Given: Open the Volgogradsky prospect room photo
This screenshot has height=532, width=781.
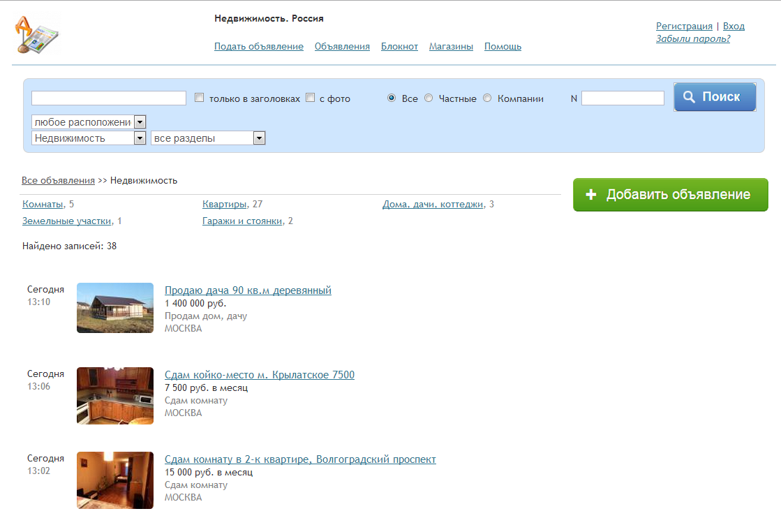Looking at the screenshot, I should (115, 480).
